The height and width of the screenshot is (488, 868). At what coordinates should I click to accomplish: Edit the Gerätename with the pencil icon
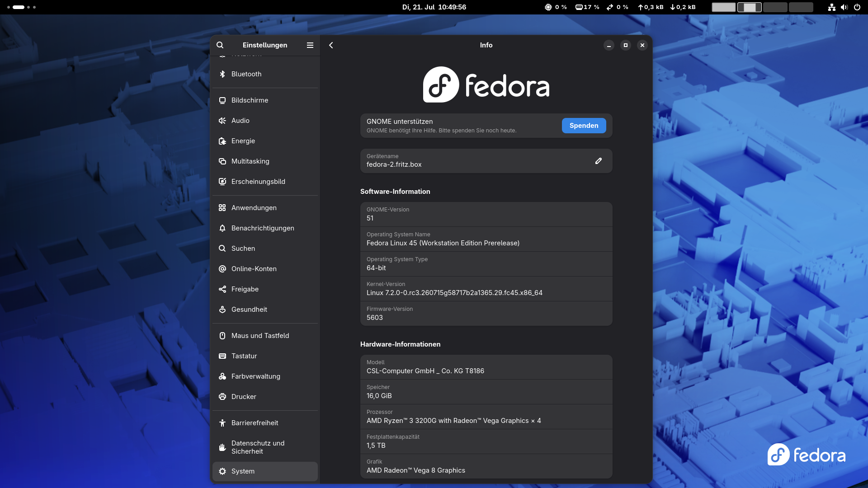tap(599, 161)
